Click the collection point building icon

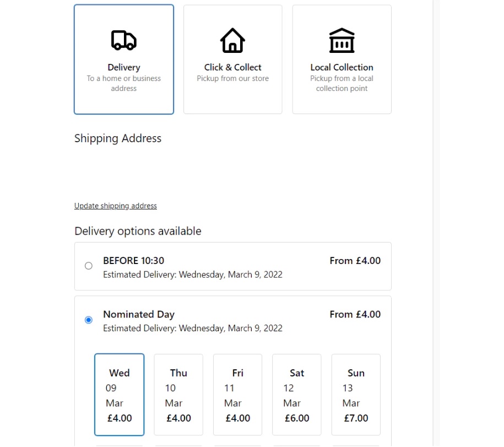(341, 39)
